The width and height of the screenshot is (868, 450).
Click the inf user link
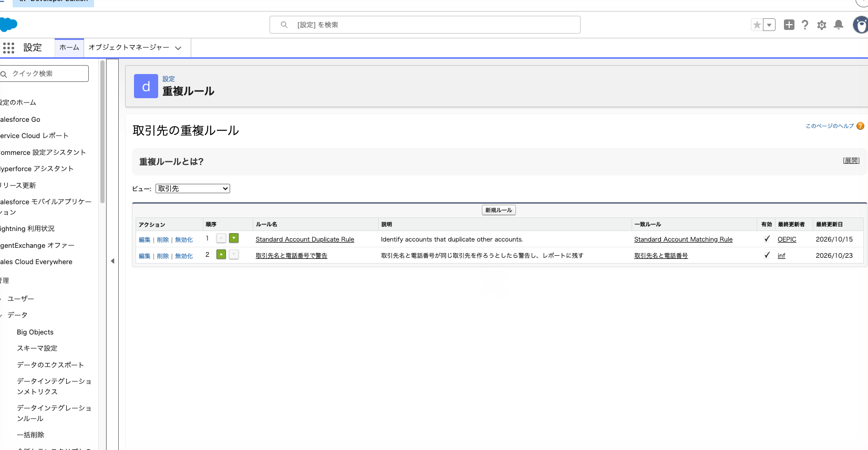[x=781, y=256]
